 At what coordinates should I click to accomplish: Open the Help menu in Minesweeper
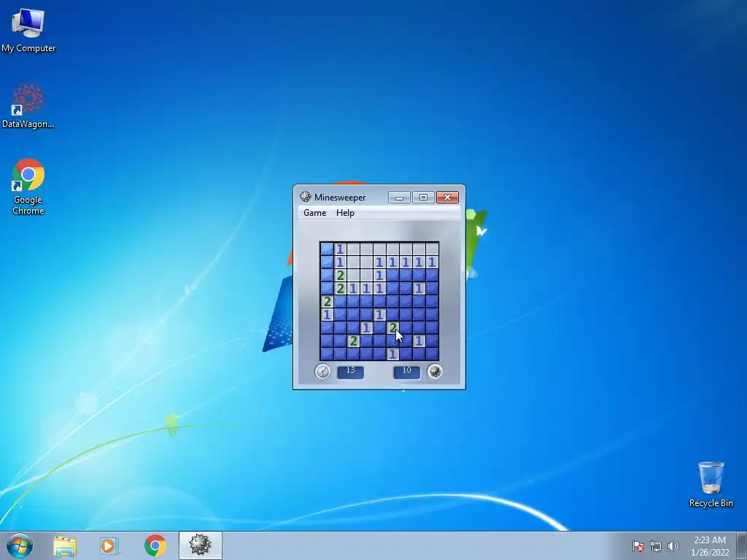[345, 213]
